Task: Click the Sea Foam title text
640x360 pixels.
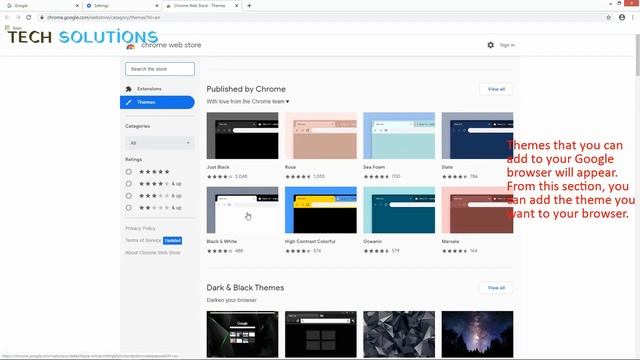Action: coord(374,167)
